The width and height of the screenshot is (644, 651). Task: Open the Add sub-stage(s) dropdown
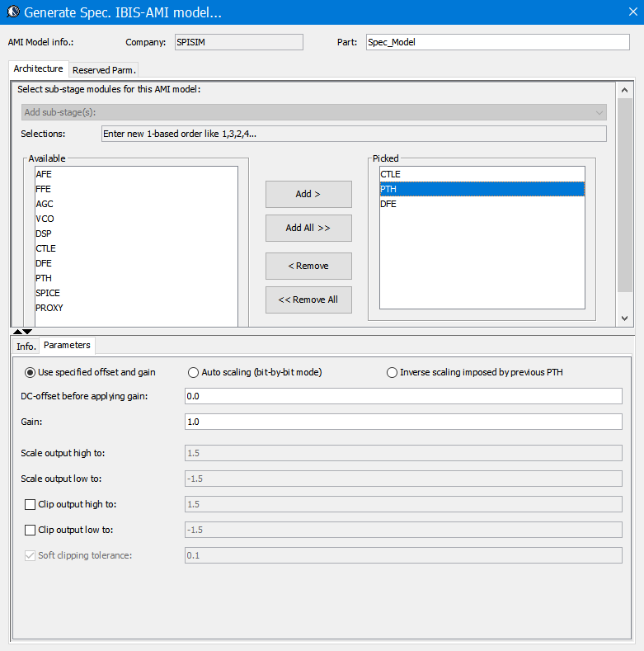tap(313, 112)
